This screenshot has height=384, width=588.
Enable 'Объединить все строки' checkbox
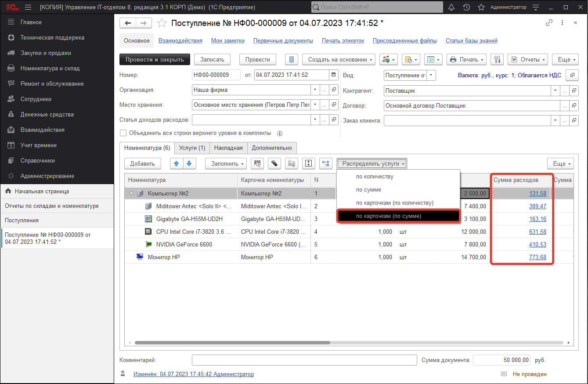click(x=123, y=133)
